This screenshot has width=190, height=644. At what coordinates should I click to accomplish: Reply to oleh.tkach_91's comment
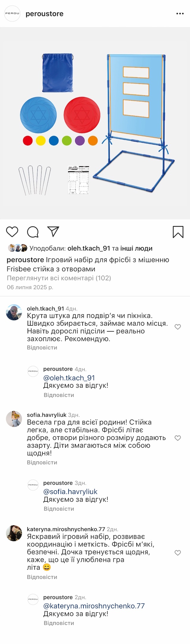click(42, 347)
